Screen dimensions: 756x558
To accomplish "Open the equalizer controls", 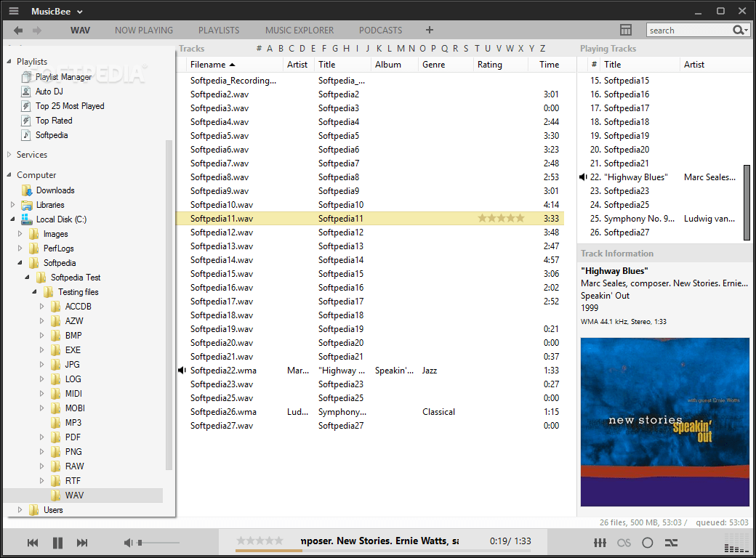I will click(600, 542).
